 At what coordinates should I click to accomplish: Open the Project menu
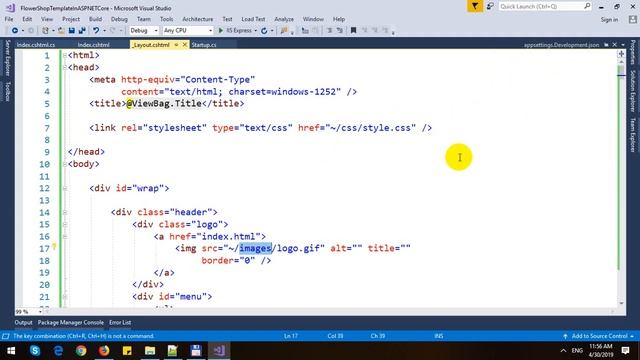point(71,19)
